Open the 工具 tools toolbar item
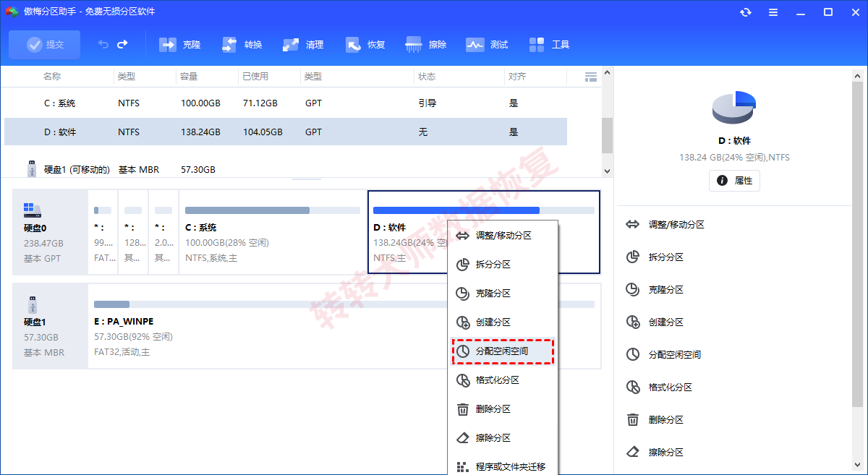 pos(549,45)
